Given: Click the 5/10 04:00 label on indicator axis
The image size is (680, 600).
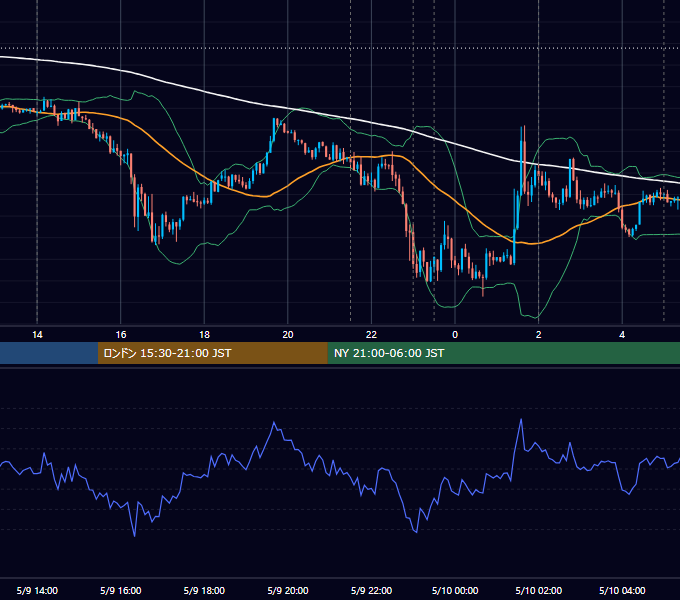Looking at the screenshot, I should pyautogui.click(x=622, y=590).
